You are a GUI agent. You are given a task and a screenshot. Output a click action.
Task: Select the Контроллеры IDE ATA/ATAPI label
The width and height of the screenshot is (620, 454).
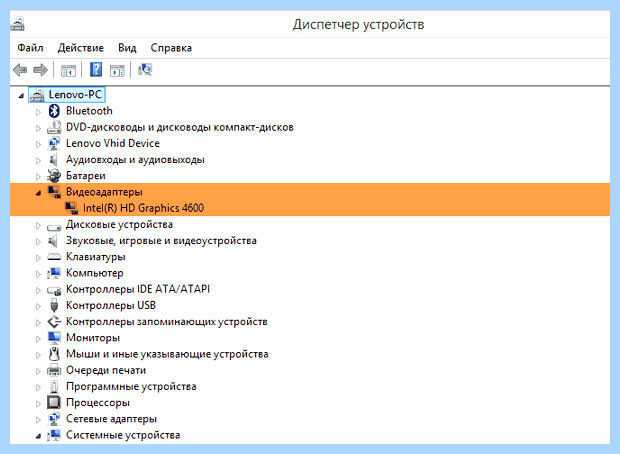[138, 289]
